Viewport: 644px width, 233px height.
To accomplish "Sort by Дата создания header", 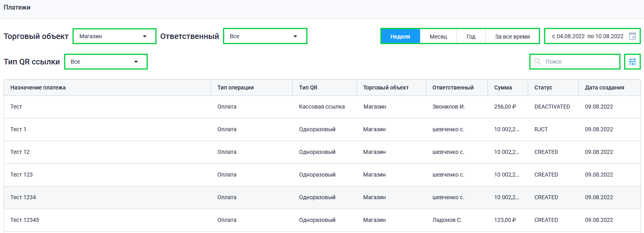I will click(605, 87).
